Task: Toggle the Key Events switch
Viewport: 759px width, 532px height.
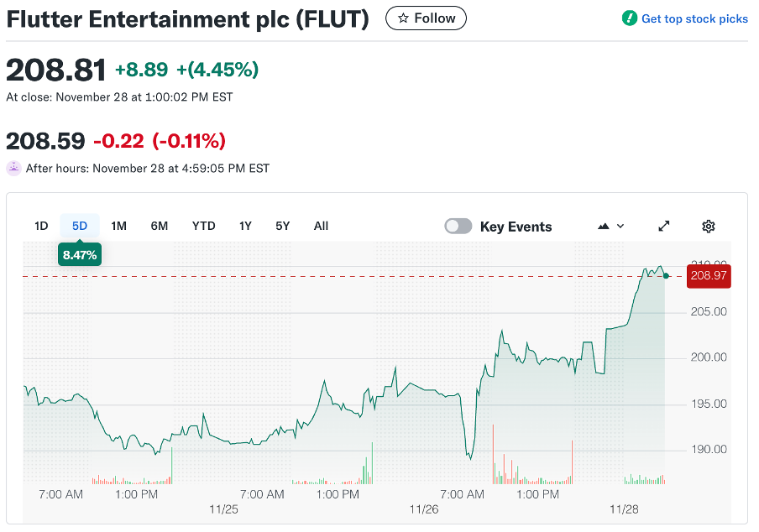Action: click(x=458, y=226)
